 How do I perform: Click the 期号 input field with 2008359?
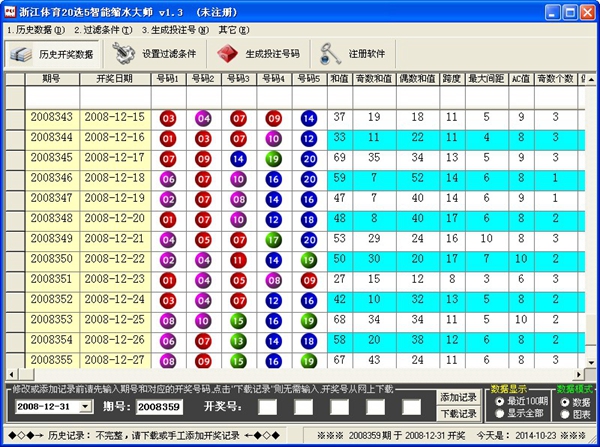(159, 406)
